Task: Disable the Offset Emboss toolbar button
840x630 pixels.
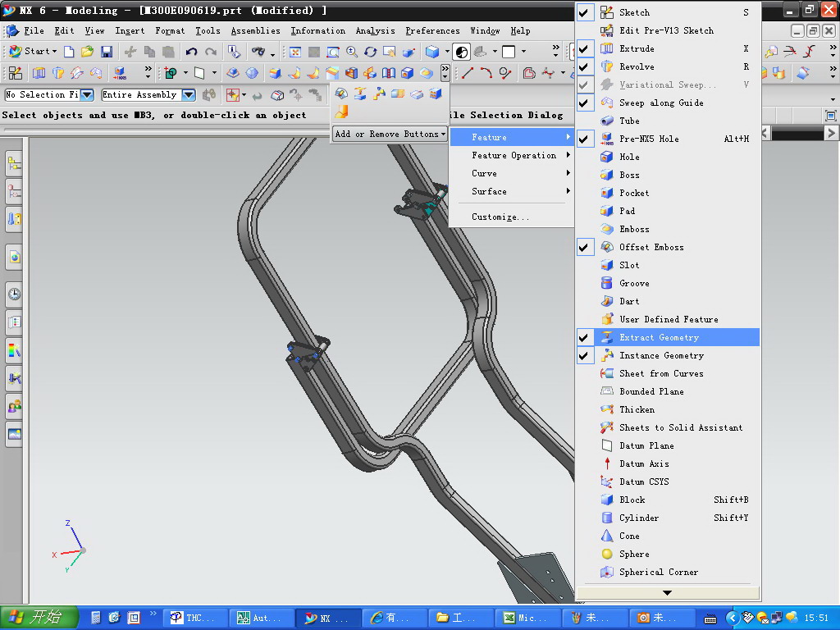Action: pyautogui.click(x=584, y=247)
